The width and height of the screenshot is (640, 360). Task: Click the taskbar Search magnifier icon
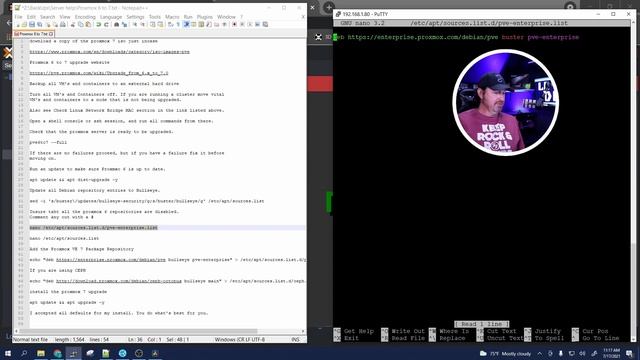coord(24,353)
